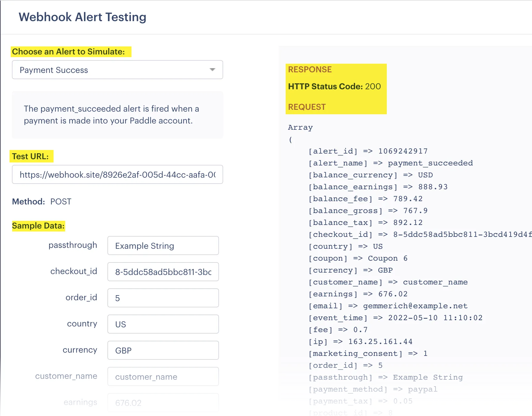Click the Sample Data highlighted label

coord(38,226)
